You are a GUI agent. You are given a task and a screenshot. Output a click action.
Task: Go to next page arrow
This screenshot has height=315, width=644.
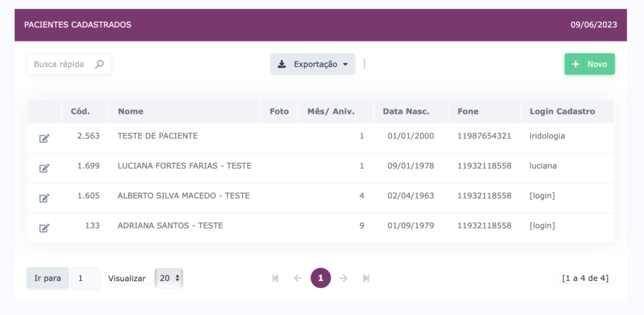[x=343, y=278]
